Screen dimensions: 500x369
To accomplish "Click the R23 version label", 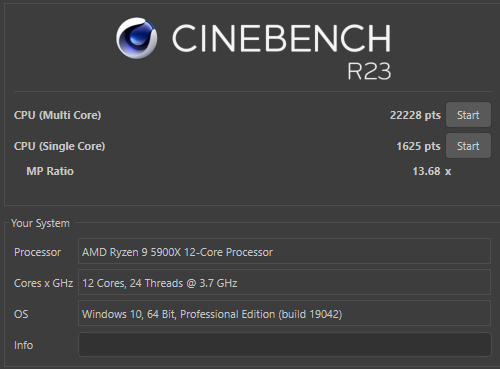I will tap(369, 71).
